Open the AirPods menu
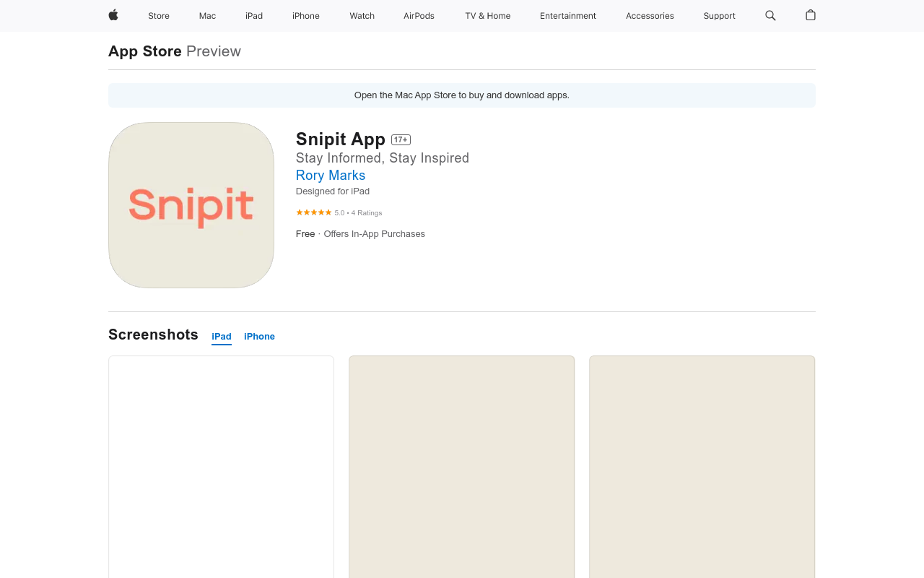Image resolution: width=924 pixels, height=578 pixels. (419, 16)
